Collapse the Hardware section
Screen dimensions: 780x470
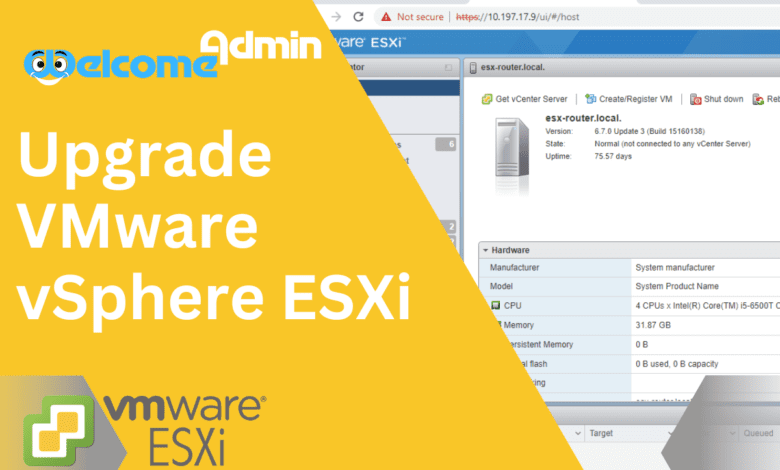coord(486,250)
